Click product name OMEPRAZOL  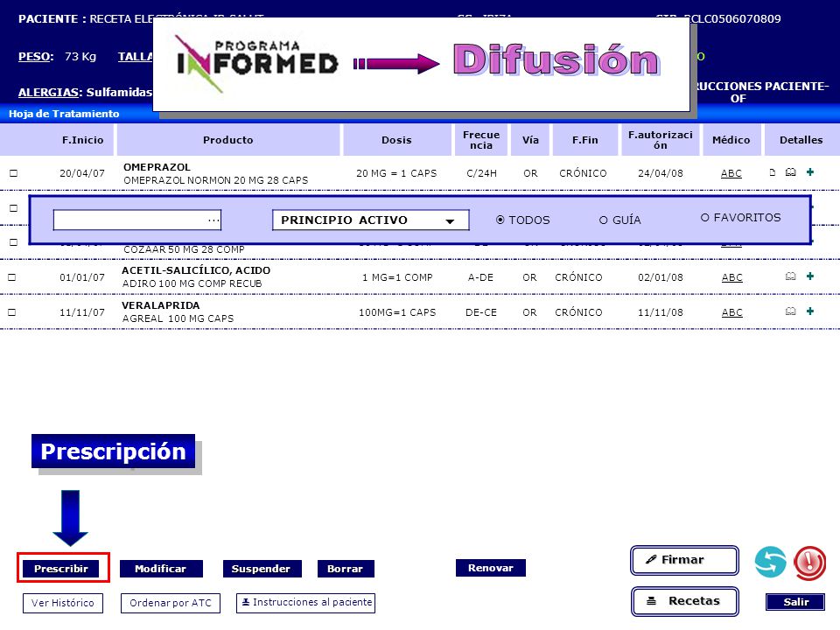pyautogui.click(x=157, y=167)
